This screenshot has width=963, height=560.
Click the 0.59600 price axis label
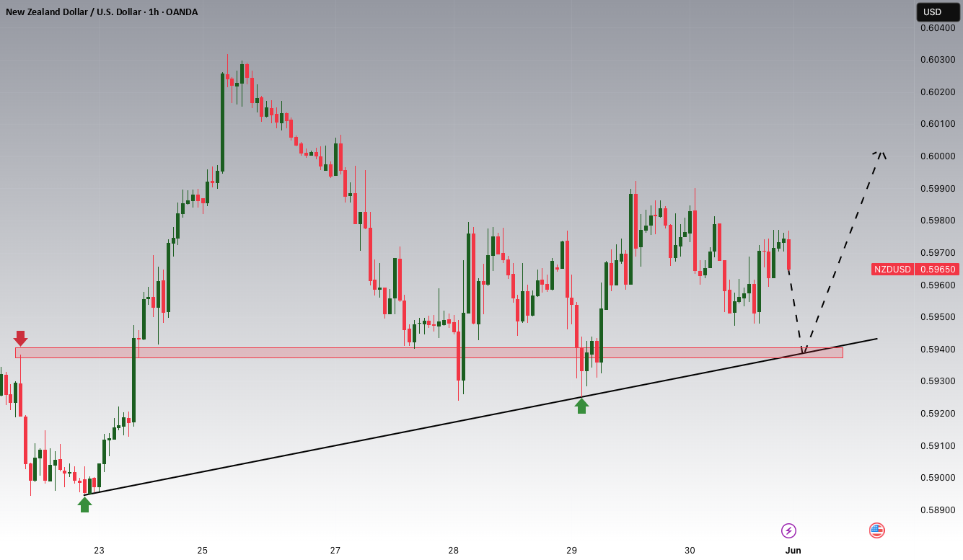[938, 285]
